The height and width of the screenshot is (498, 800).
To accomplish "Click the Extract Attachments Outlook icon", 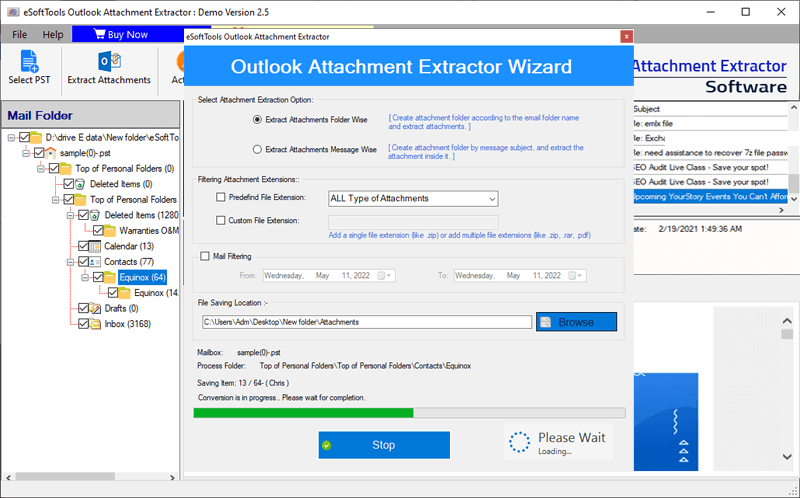I will (x=109, y=61).
